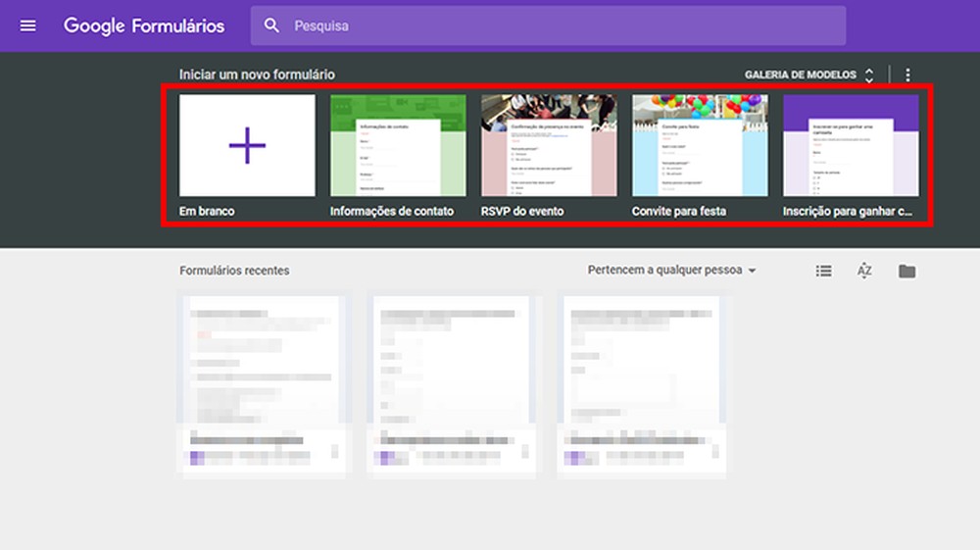980x550 pixels.
Task: Click the AZ sort options icon
Action: point(864,271)
